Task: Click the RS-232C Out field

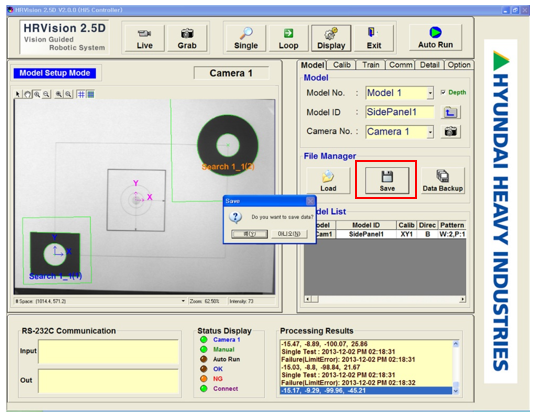Action: pyautogui.click(x=108, y=381)
